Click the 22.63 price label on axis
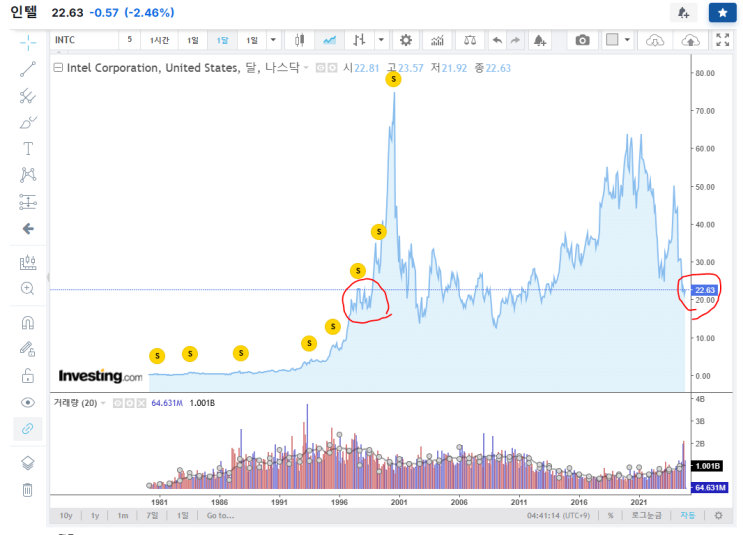The width and height of the screenshot is (743, 535). pyautogui.click(x=705, y=290)
